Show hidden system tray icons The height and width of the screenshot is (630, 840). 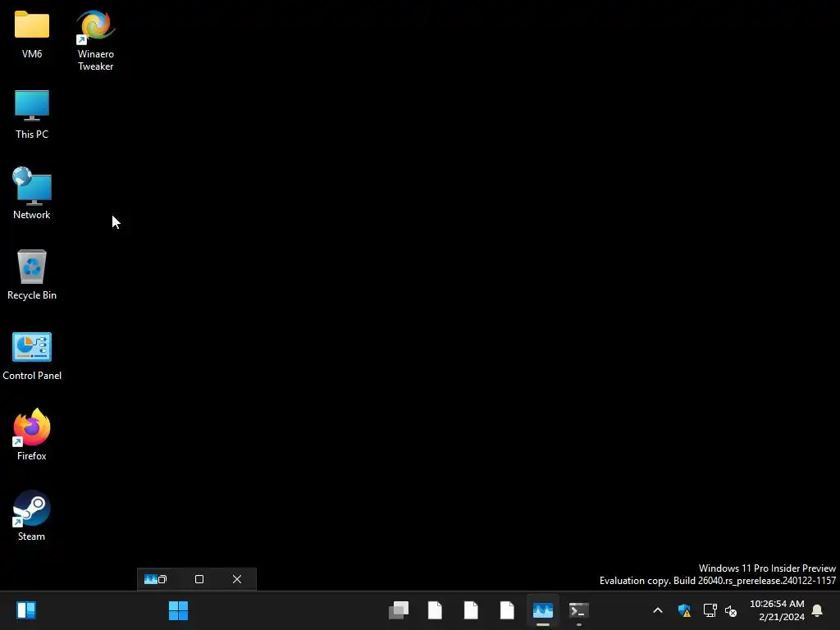click(658, 610)
